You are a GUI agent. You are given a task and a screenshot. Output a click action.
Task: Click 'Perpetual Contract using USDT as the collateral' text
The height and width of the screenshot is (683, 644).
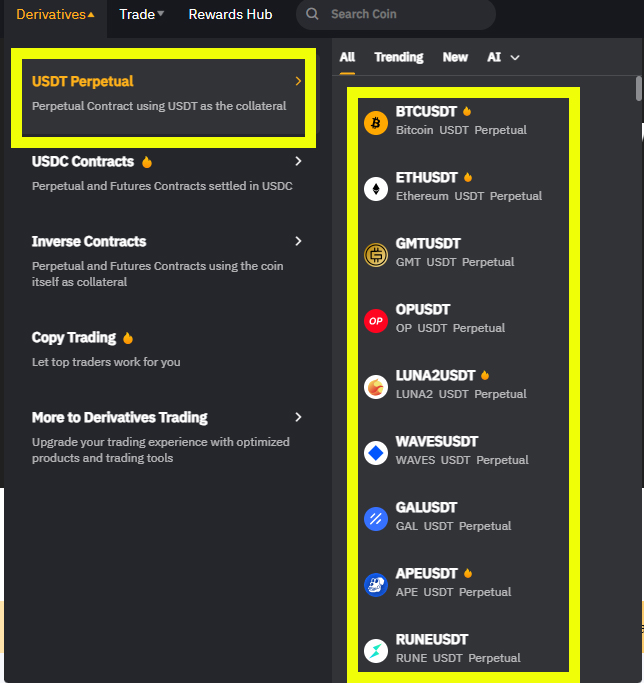point(159,106)
